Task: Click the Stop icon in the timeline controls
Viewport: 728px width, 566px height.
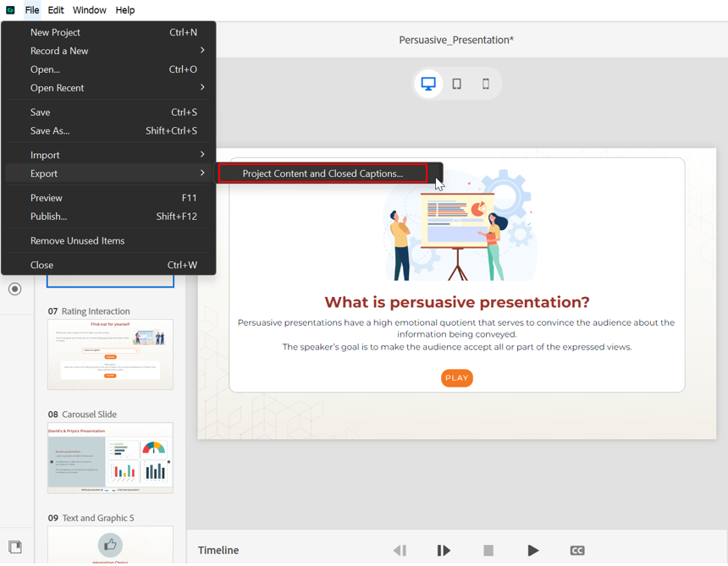Action: tap(488, 550)
